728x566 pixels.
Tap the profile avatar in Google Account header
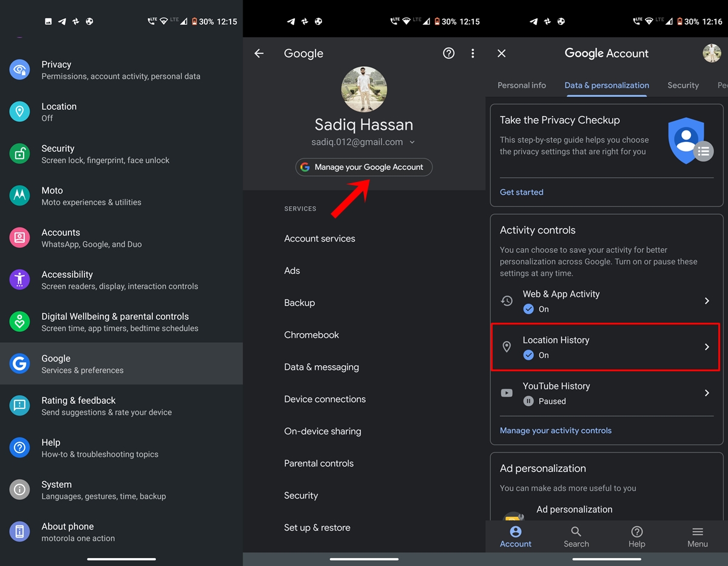(x=712, y=53)
